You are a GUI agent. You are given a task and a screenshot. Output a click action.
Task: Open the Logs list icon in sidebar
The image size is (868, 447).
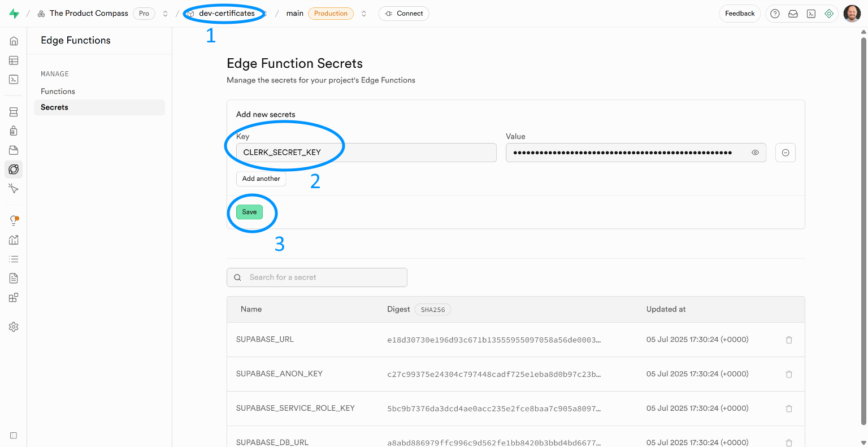[14, 258]
